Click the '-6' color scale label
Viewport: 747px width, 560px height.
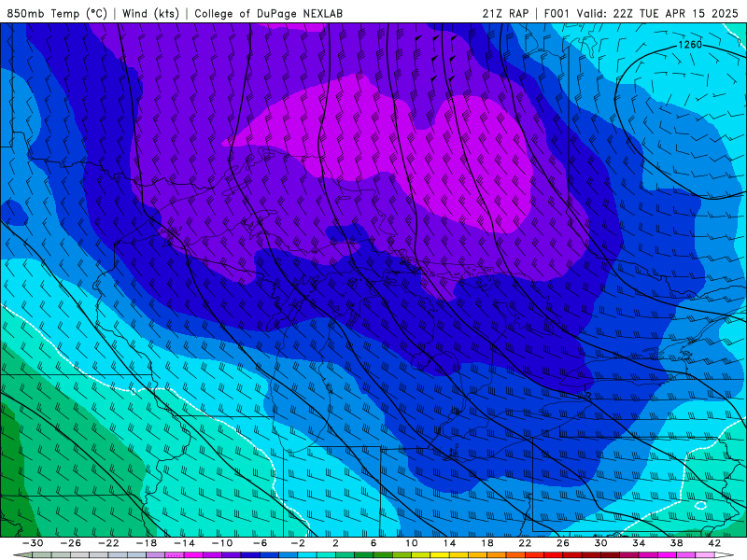coord(260,543)
